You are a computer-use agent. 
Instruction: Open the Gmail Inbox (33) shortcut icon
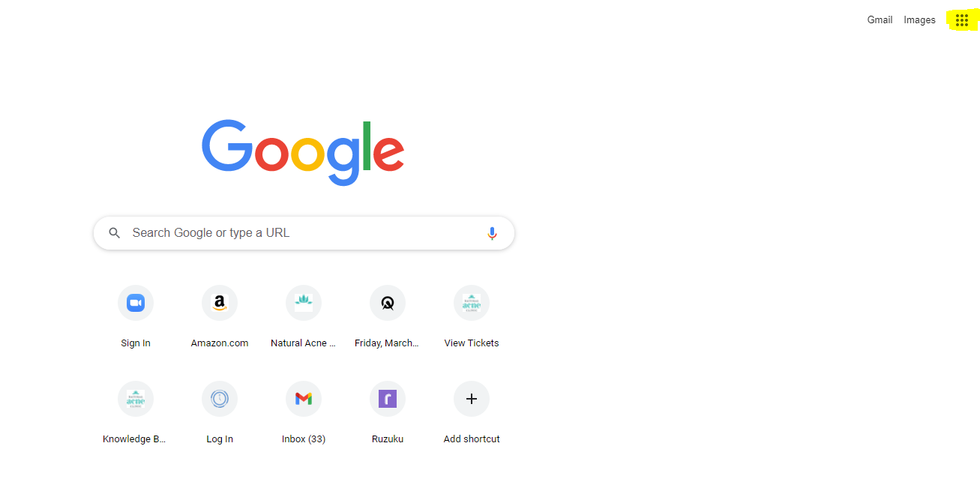coord(304,399)
